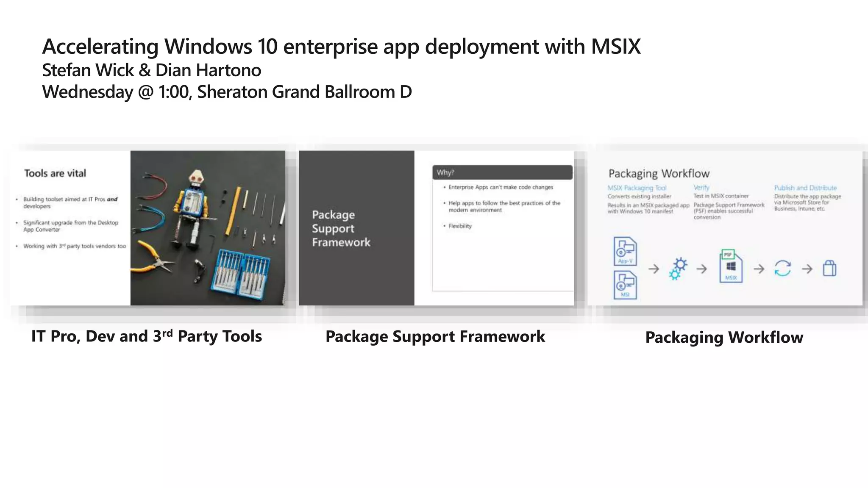Click the arrow before shopping bag

(807, 269)
